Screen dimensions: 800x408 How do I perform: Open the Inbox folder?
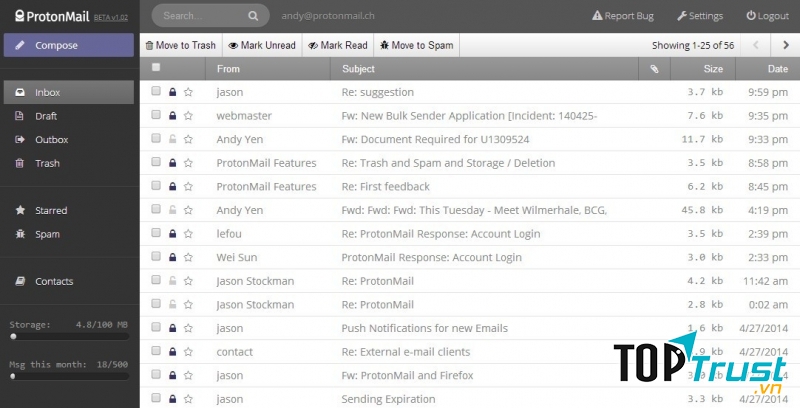click(69, 92)
